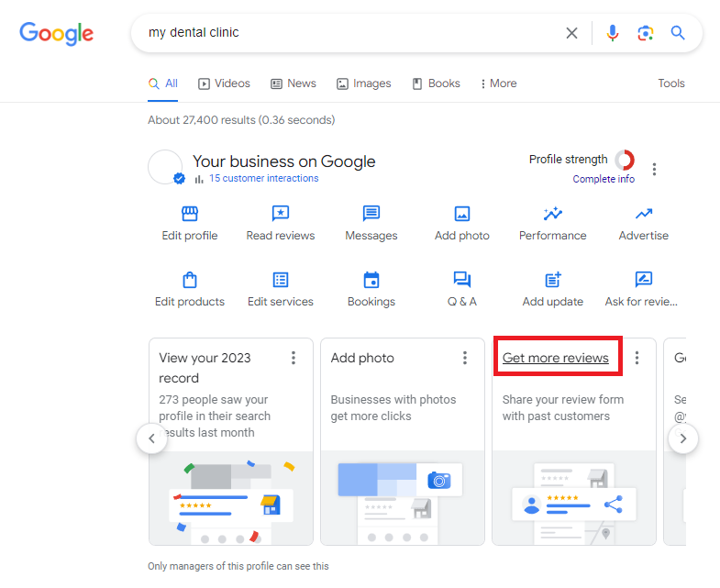Select the All search tab

point(163,83)
